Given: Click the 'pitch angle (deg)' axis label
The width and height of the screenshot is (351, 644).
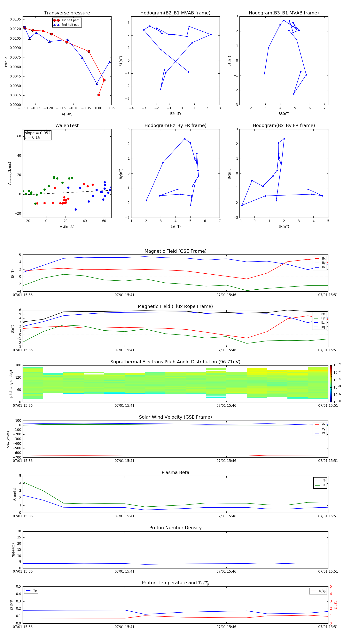Looking at the screenshot, I should point(11,384).
